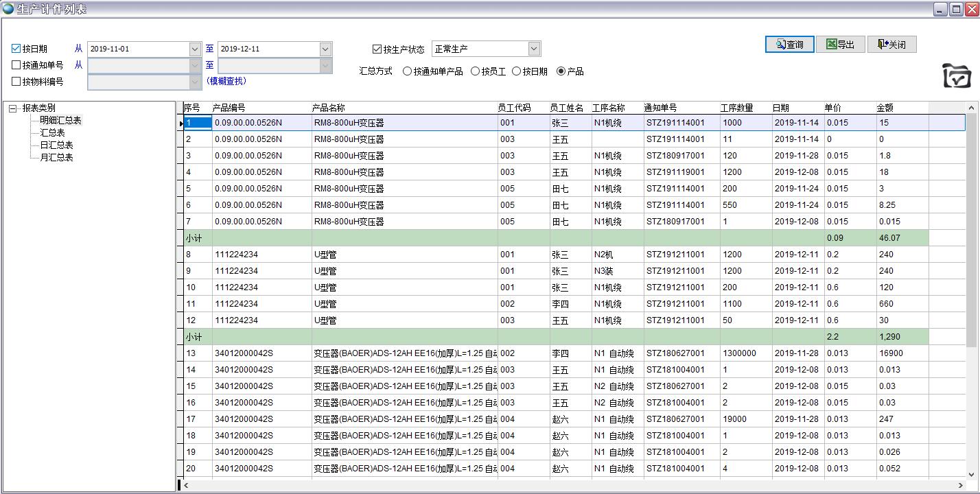
Task: Collapse the 报表类别 tree node
Action: (x=12, y=108)
